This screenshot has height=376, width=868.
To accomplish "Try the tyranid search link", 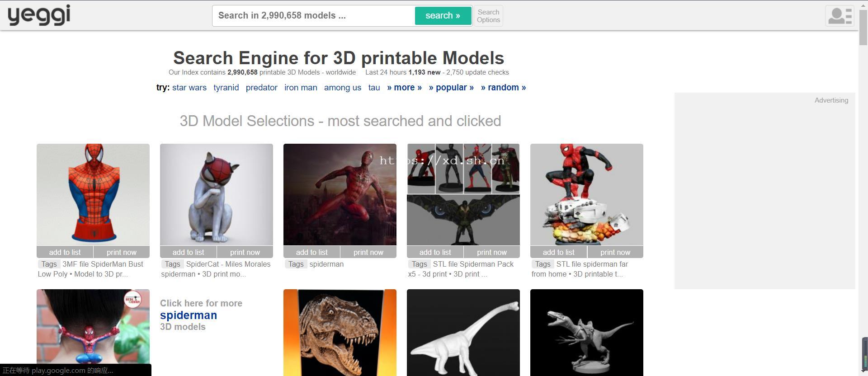I will 226,88.
